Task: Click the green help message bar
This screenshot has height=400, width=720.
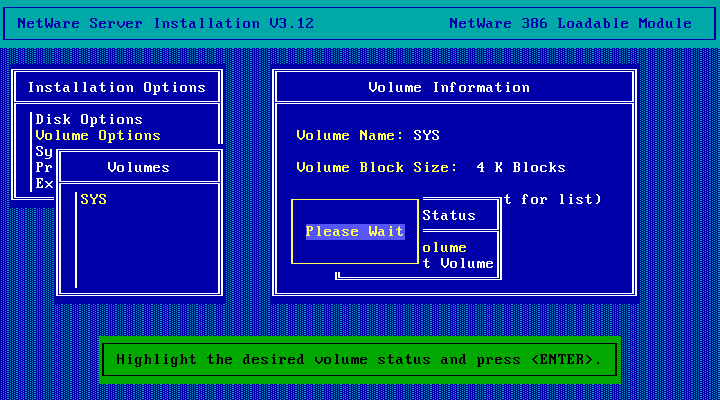Action: [360, 360]
